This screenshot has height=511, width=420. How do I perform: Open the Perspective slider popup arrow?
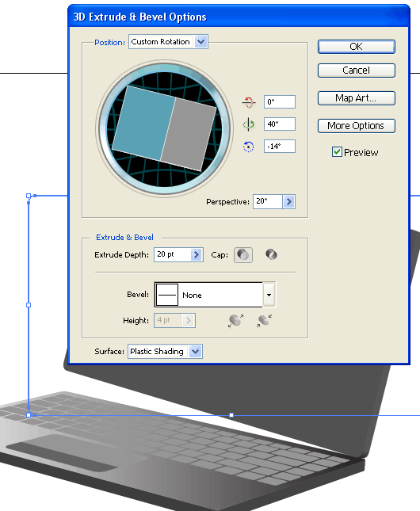click(289, 202)
